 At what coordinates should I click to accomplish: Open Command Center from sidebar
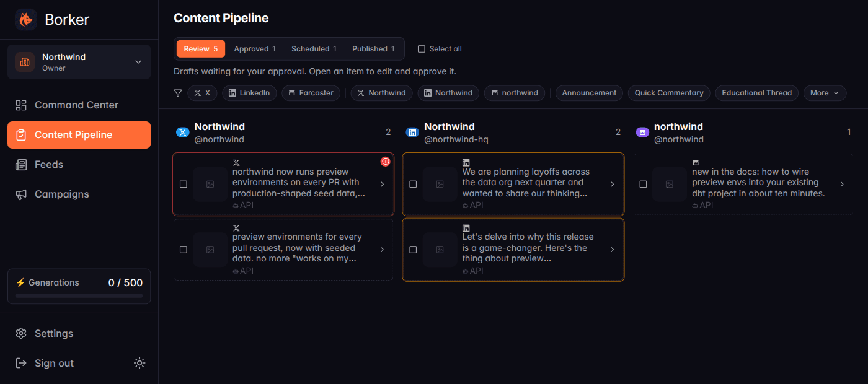coord(79,105)
